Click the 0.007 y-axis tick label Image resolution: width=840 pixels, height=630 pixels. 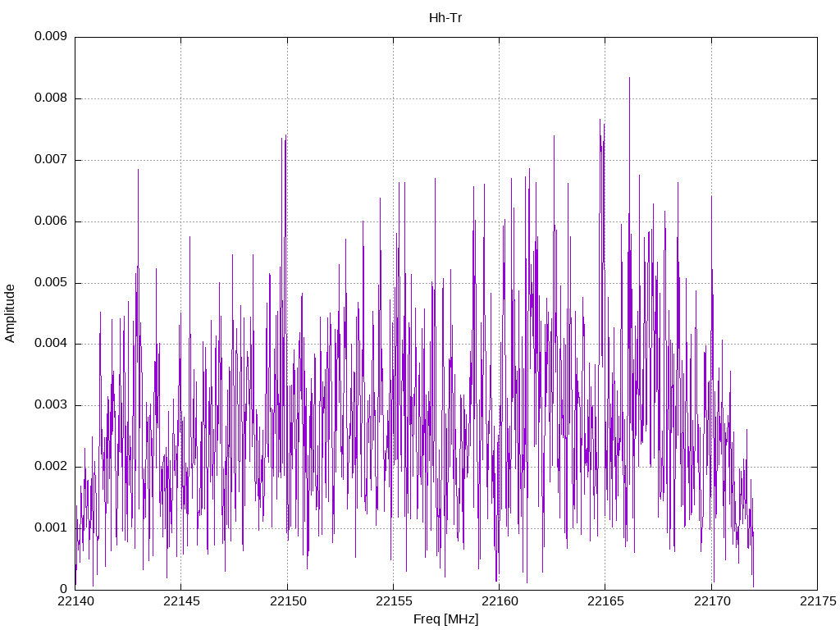tap(51, 160)
